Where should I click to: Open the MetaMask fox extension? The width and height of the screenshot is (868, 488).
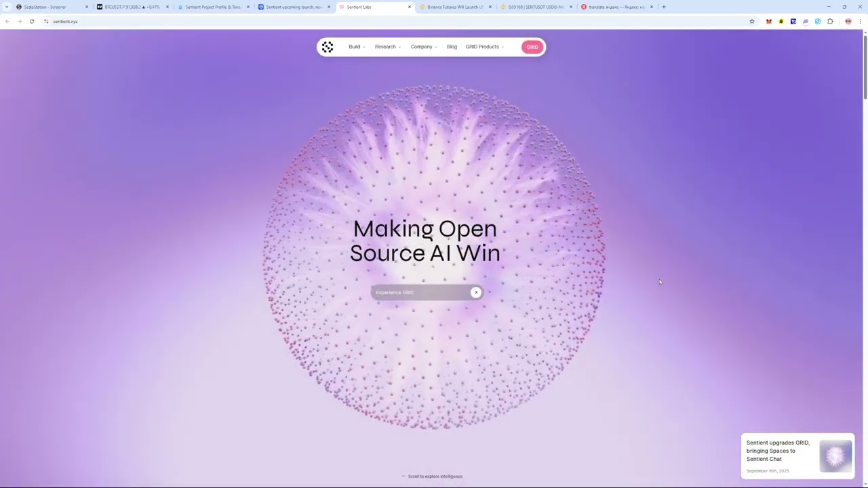769,21
